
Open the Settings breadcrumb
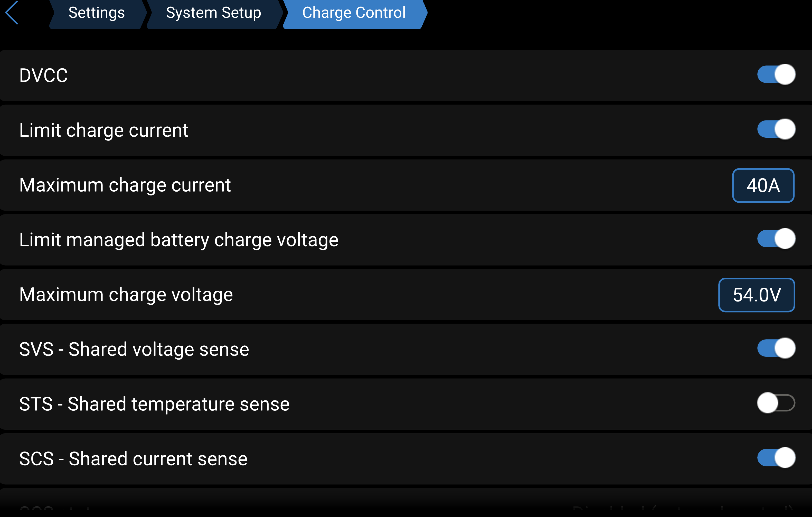coord(97,13)
